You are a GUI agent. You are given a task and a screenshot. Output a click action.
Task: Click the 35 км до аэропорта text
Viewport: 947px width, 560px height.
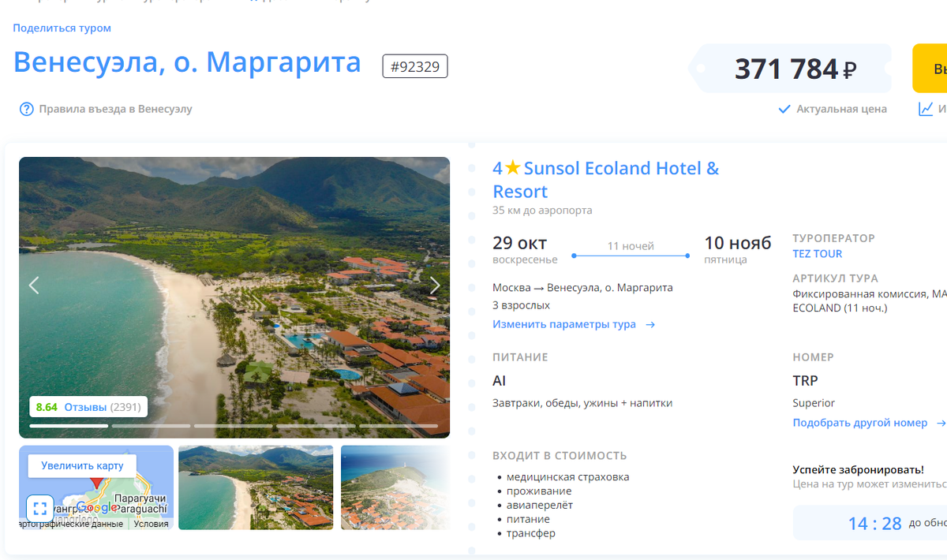pos(542,211)
